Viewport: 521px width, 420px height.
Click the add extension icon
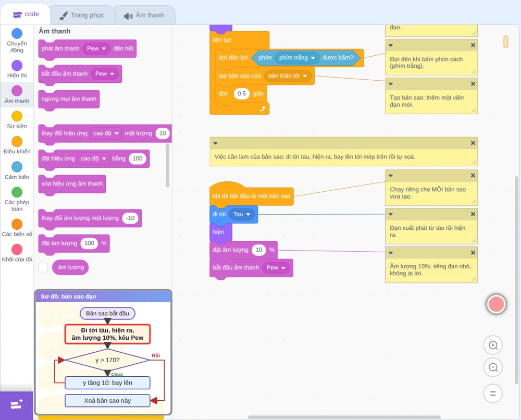click(16, 405)
